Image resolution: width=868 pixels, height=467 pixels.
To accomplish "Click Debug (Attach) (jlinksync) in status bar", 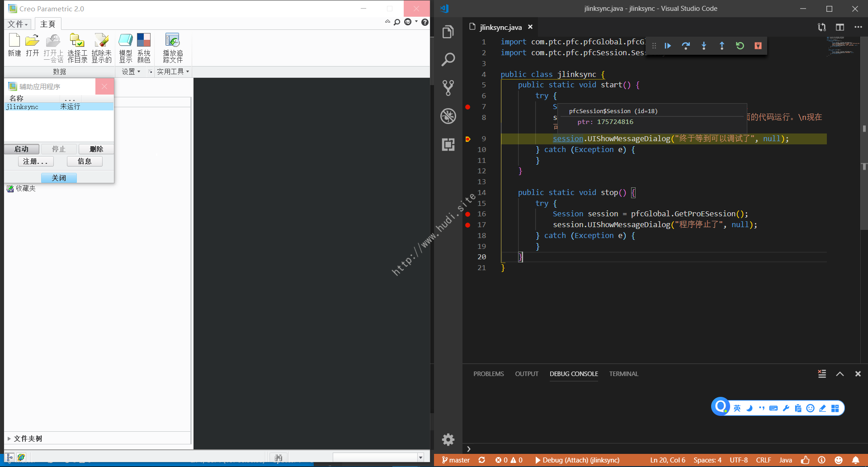I will click(x=577, y=460).
